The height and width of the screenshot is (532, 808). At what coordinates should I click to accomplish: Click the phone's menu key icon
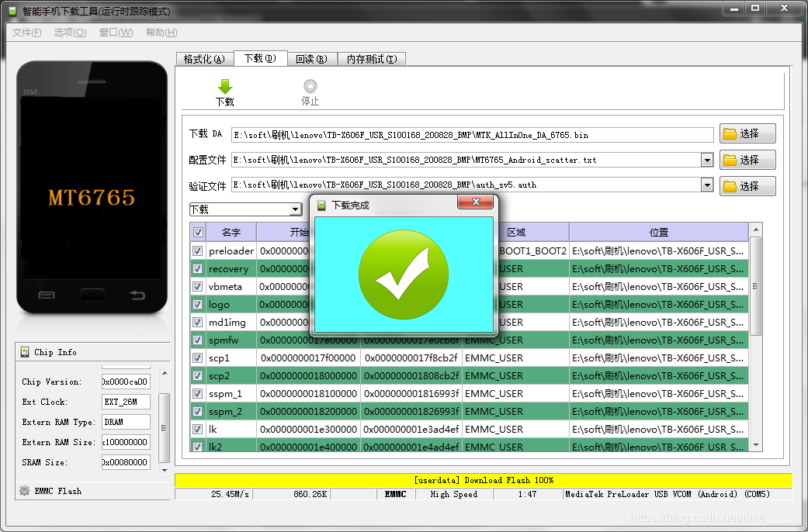[47, 295]
